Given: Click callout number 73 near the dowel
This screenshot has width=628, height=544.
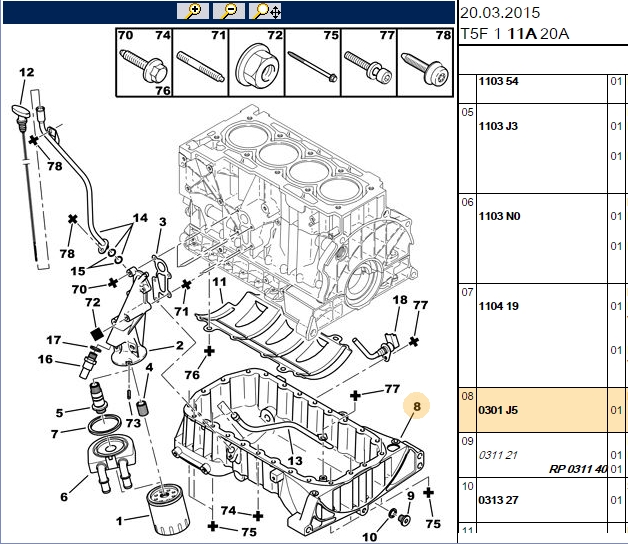Looking at the screenshot, I should point(133,423).
